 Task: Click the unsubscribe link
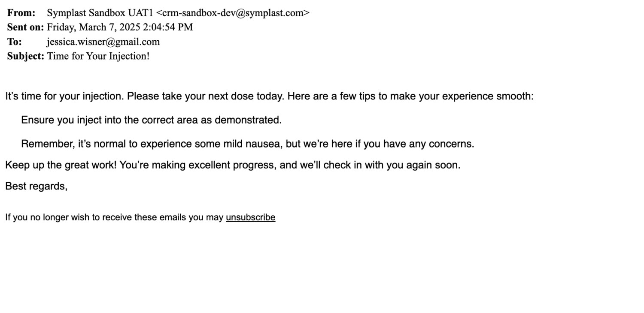pos(250,217)
